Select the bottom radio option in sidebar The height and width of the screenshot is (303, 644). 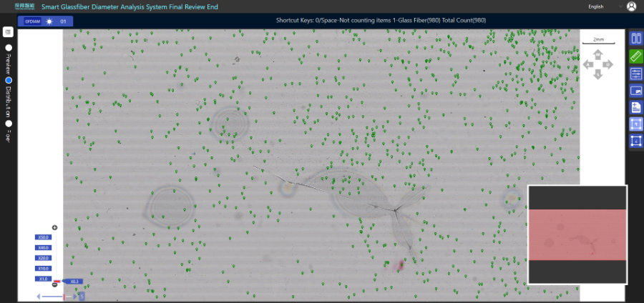[x=9, y=123]
